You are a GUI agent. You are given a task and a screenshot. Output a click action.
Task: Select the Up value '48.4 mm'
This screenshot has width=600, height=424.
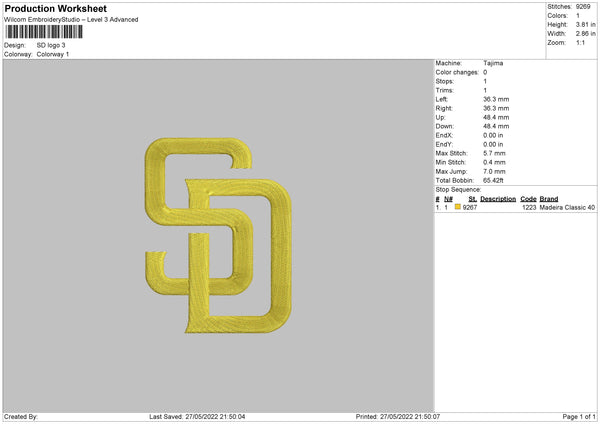(x=496, y=117)
